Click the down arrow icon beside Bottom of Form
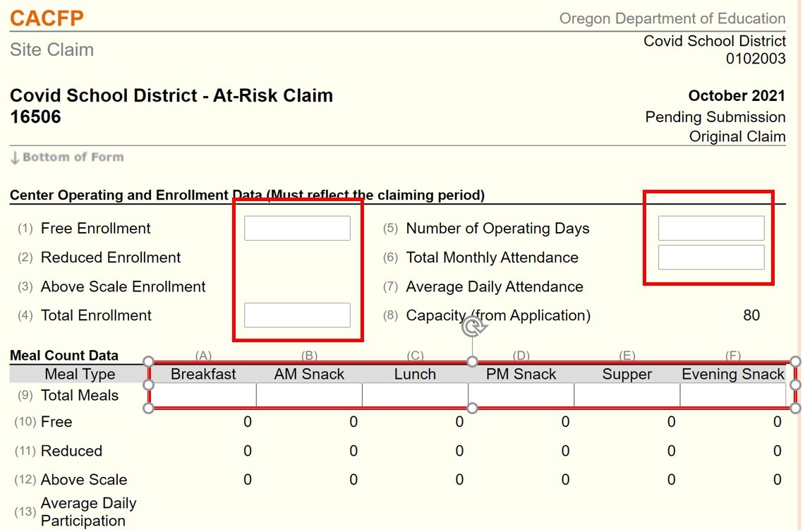 [16, 157]
